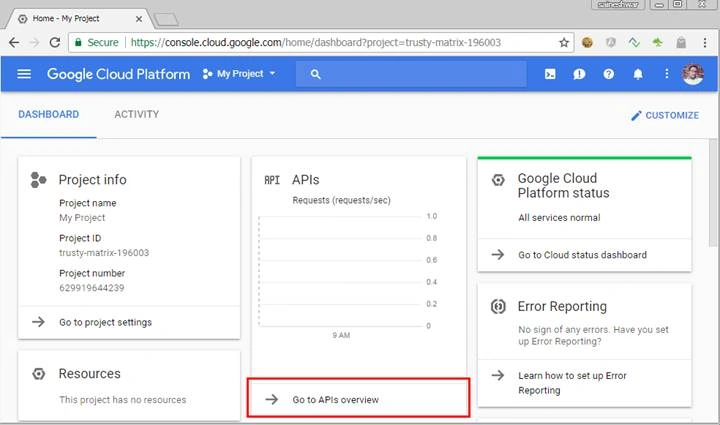Open the notifications bell
This screenshot has width=720, height=425.
coord(638,74)
